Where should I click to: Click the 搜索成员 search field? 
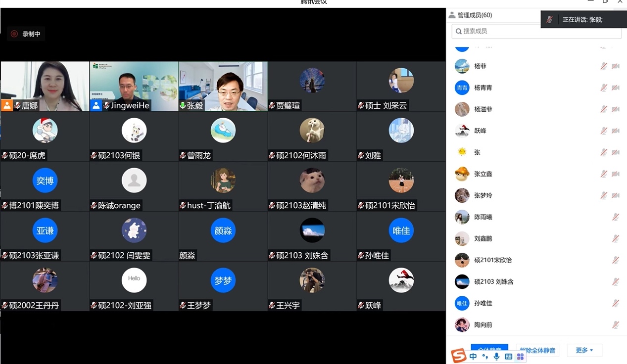[536, 31]
